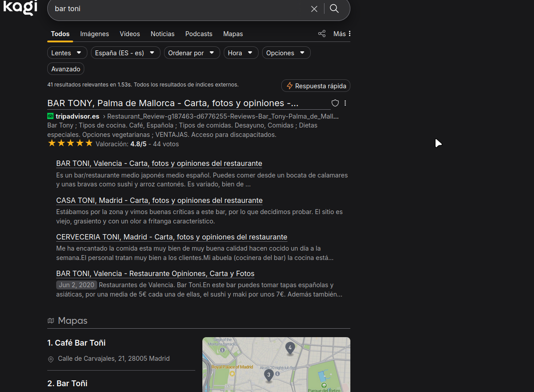This screenshot has width=534, height=392.
Task: Open the España (ES - es) region dropdown
Action: (x=125, y=53)
